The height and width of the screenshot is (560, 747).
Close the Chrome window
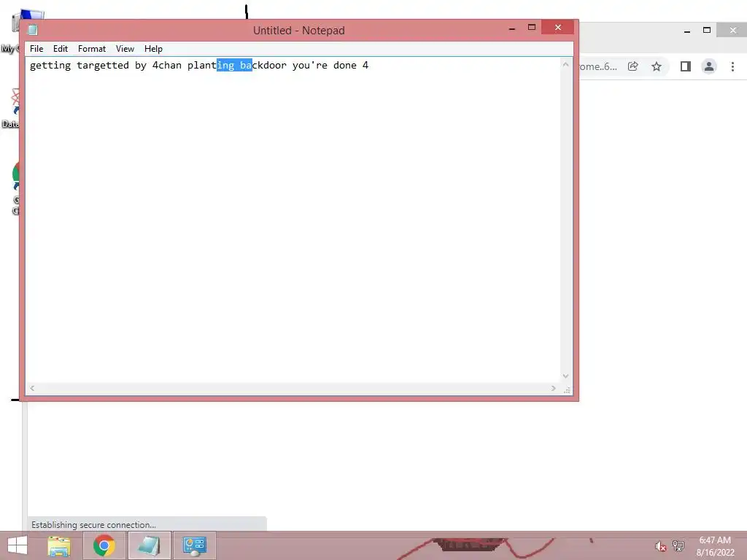(x=732, y=30)
